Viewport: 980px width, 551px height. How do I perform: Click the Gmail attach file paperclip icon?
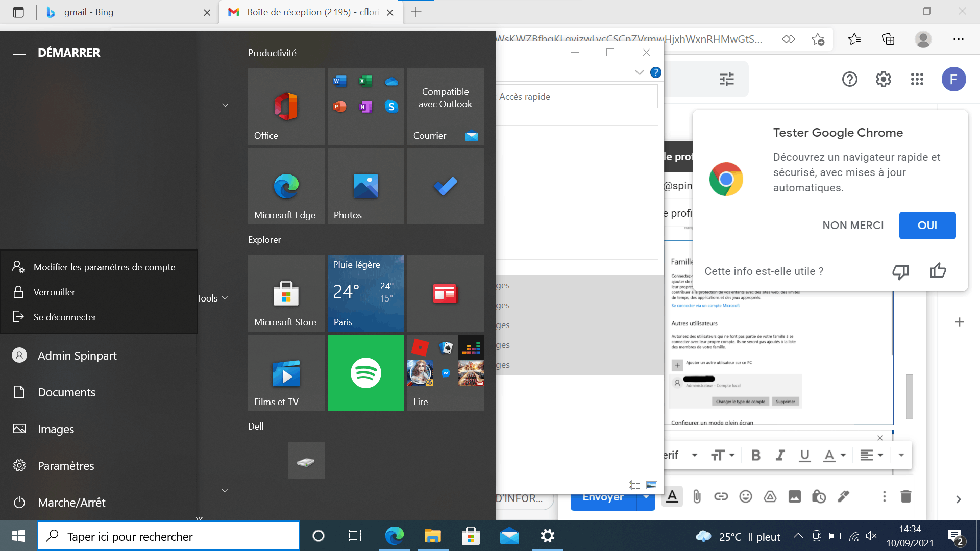pyautogui.click(x=697, y=496)
